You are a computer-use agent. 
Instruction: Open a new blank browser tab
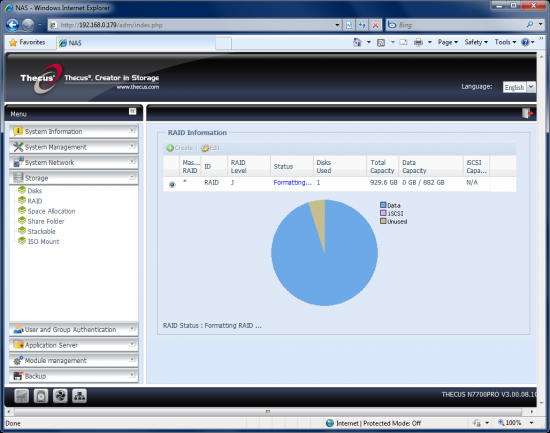223,44
